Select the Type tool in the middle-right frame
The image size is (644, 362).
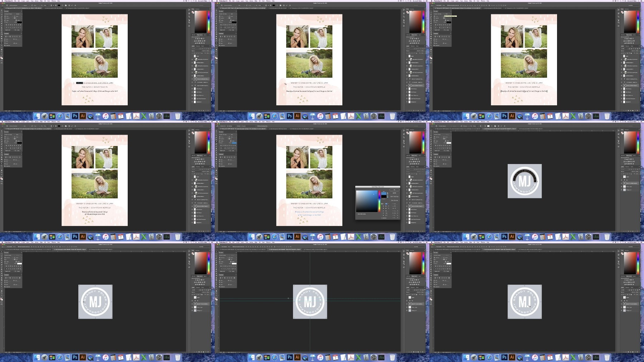coord(431,164)
